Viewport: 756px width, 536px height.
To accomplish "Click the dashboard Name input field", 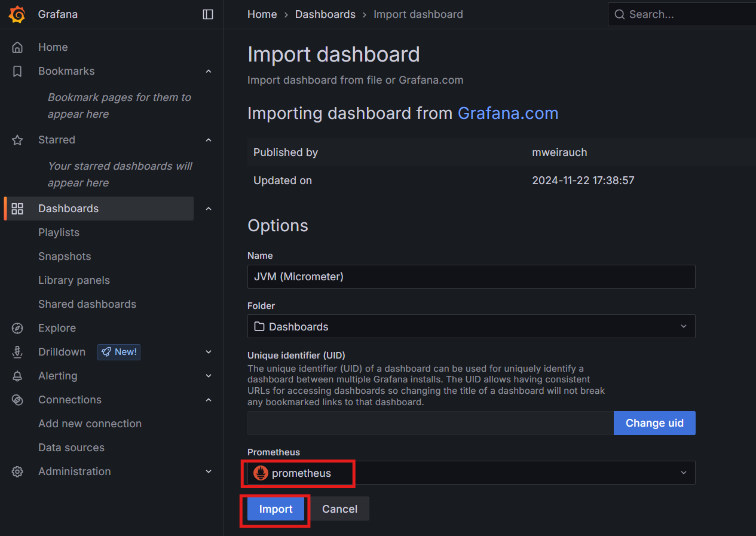I will [x=471, y=277].
